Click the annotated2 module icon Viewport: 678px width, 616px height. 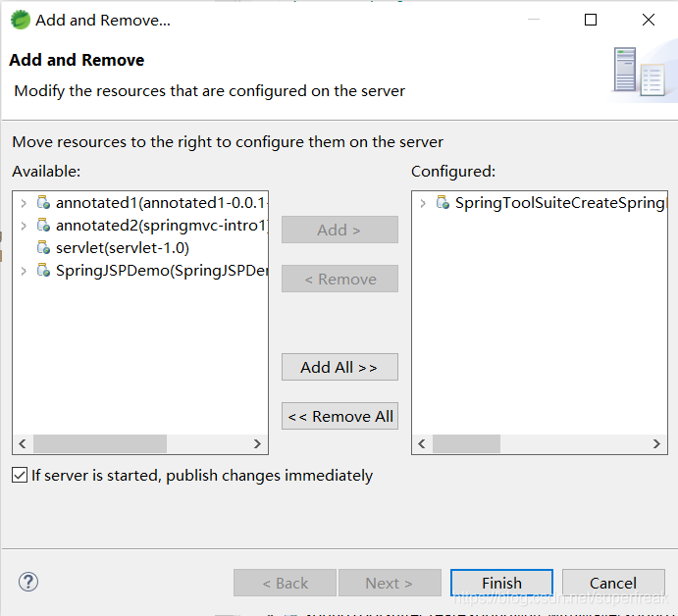[43, 225]
